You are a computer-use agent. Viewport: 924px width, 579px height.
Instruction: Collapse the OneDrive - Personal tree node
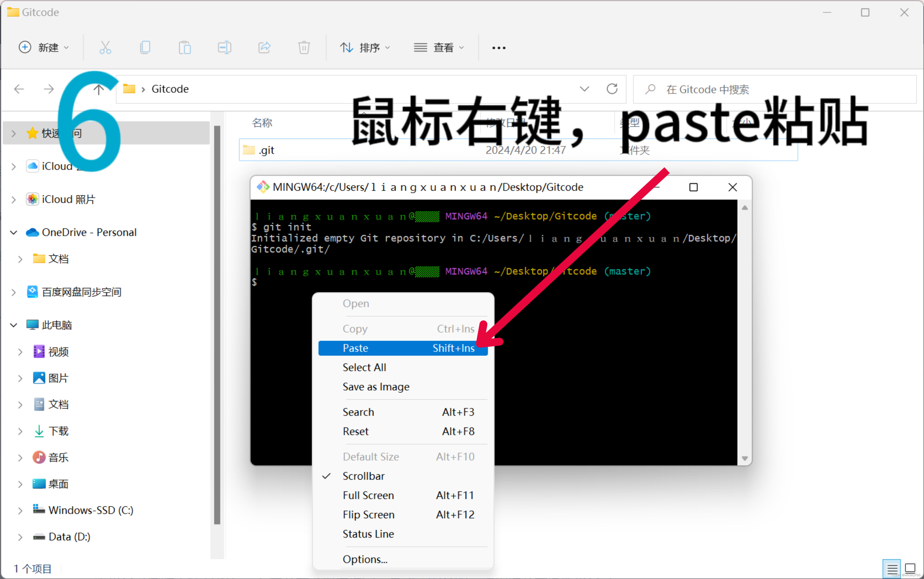click(x=14, y=232)
